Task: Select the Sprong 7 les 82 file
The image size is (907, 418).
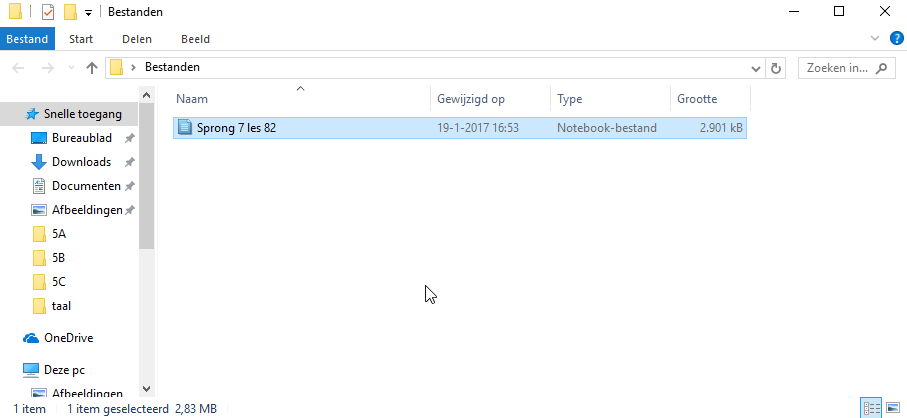Action: pos(460,128)
